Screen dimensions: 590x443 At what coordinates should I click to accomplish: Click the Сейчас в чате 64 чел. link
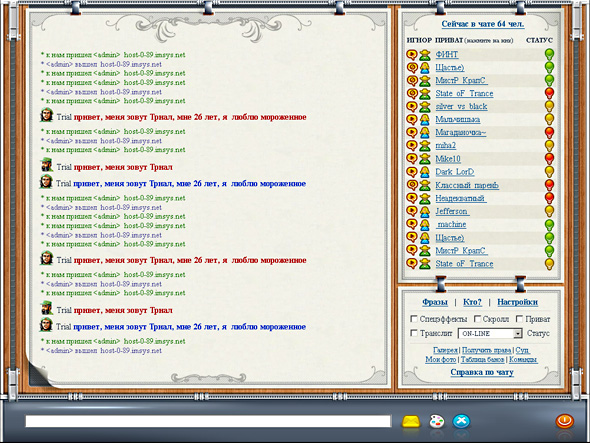coord(483,24)
